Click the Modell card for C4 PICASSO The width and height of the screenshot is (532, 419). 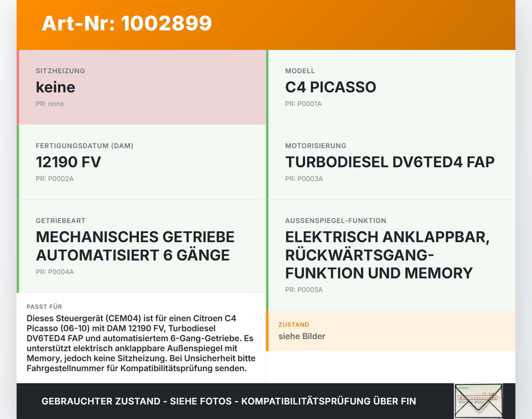click(x=391, y=87)
